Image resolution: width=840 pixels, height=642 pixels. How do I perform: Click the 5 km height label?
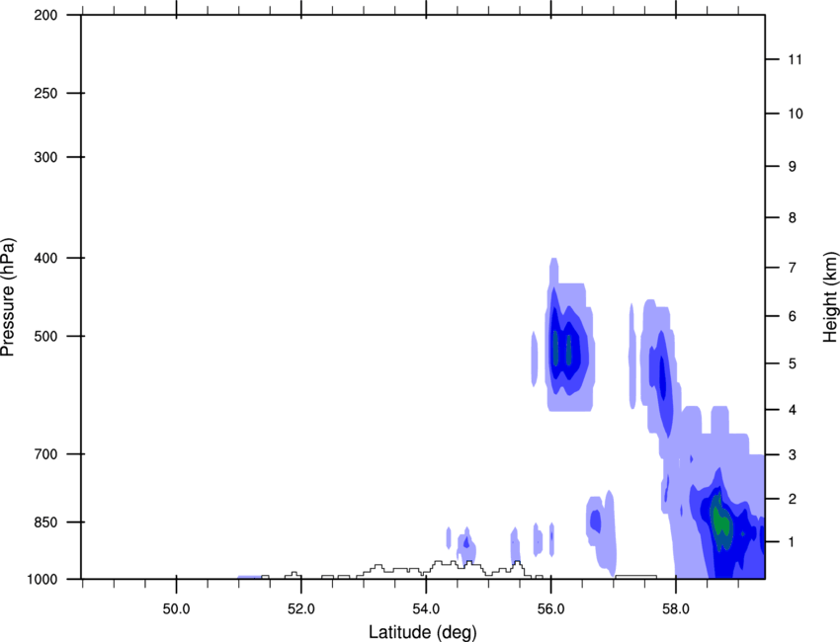(x=793, y=363)
